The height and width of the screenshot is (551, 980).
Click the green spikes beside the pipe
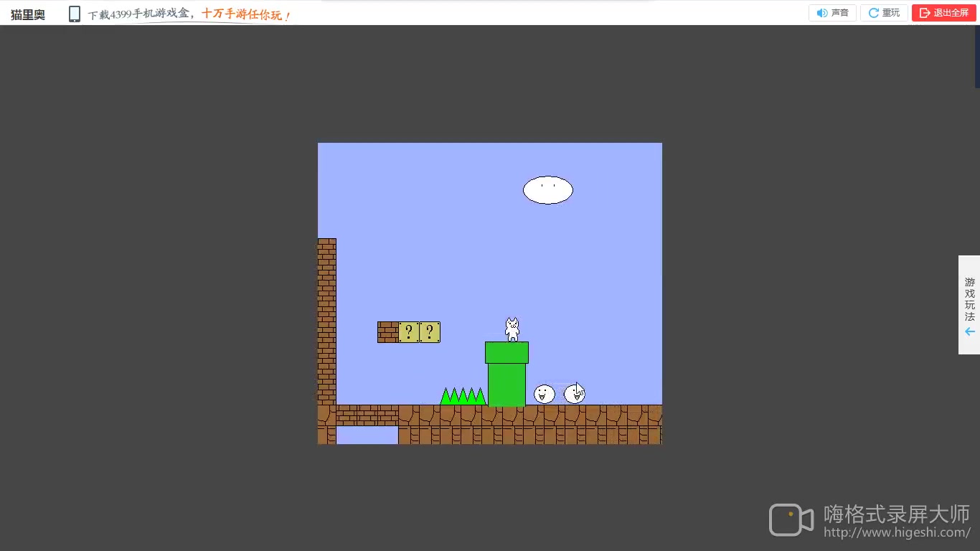(463, 396)
